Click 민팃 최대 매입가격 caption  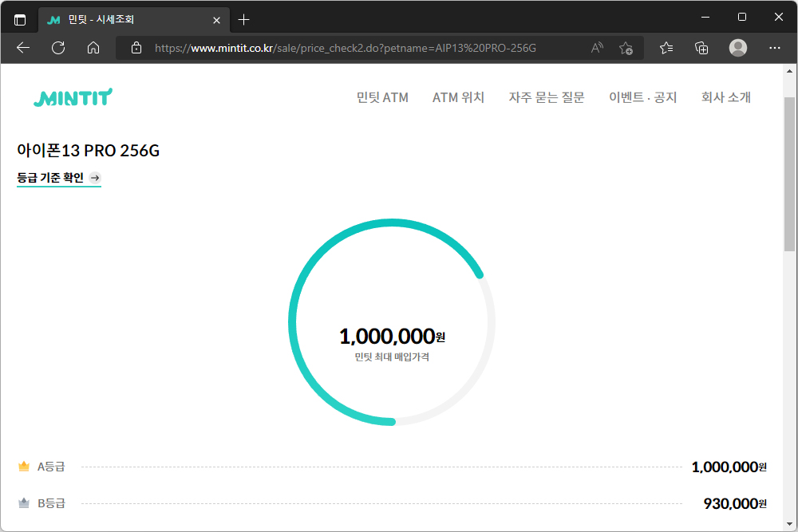(392, 357)
